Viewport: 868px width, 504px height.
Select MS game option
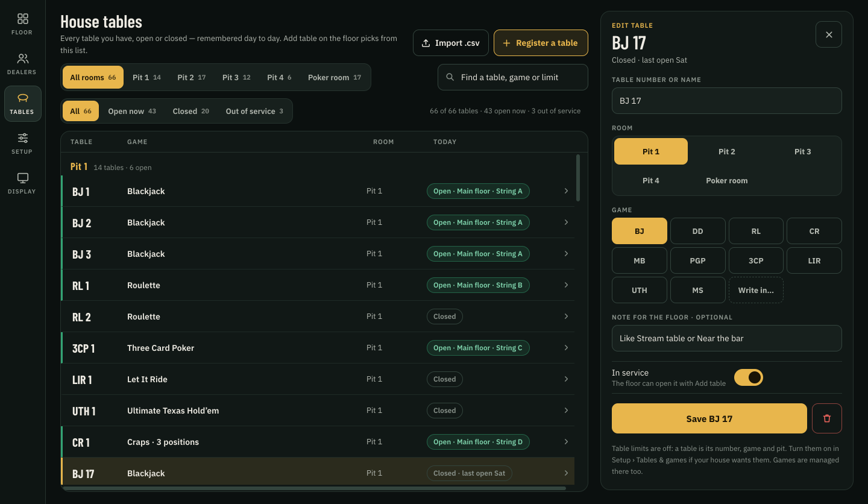[697, 290]
